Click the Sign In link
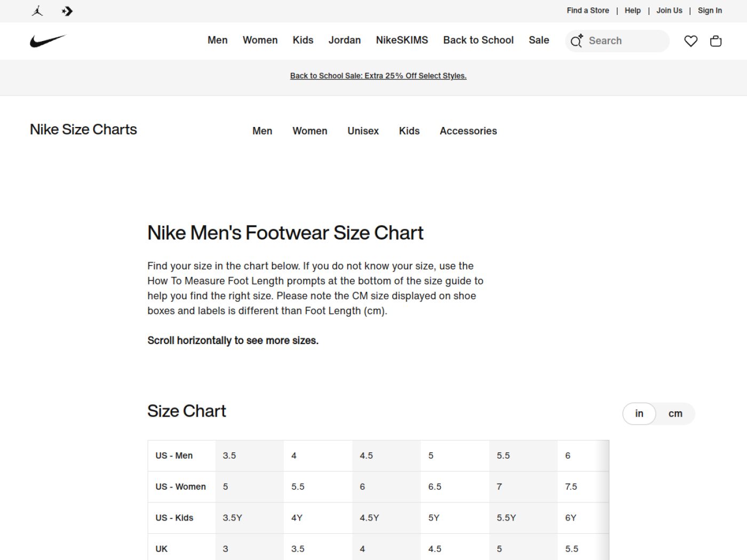The image size is (747, 560). pyautogui.click(x=710, y=11)
